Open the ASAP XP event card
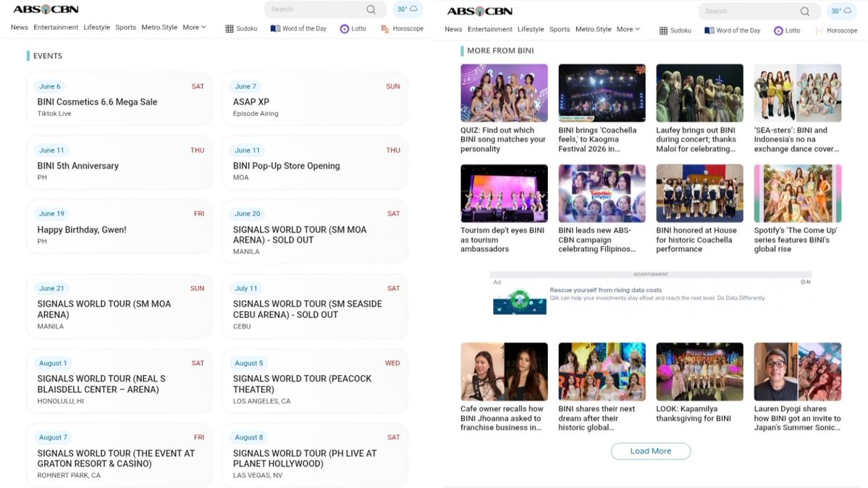Viewport: 868px width, 488px height. (x=314, y=99)
